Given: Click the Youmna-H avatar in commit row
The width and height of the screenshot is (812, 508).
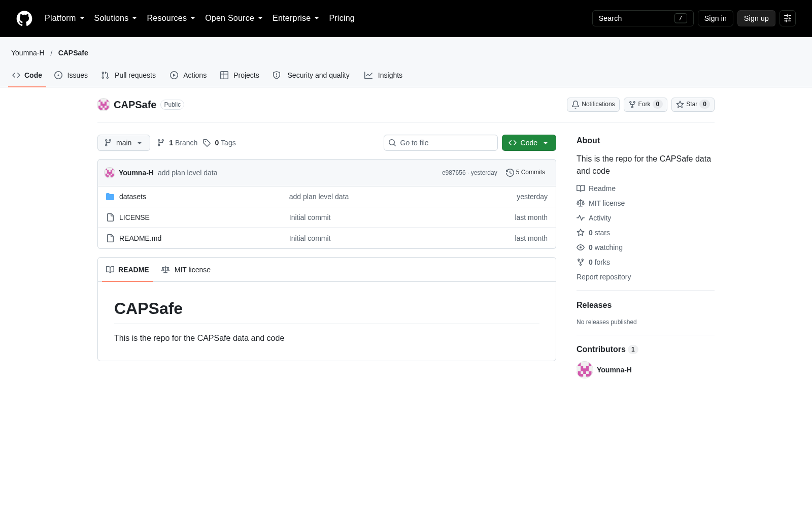Looking at the screenshot, I should 110,173.
